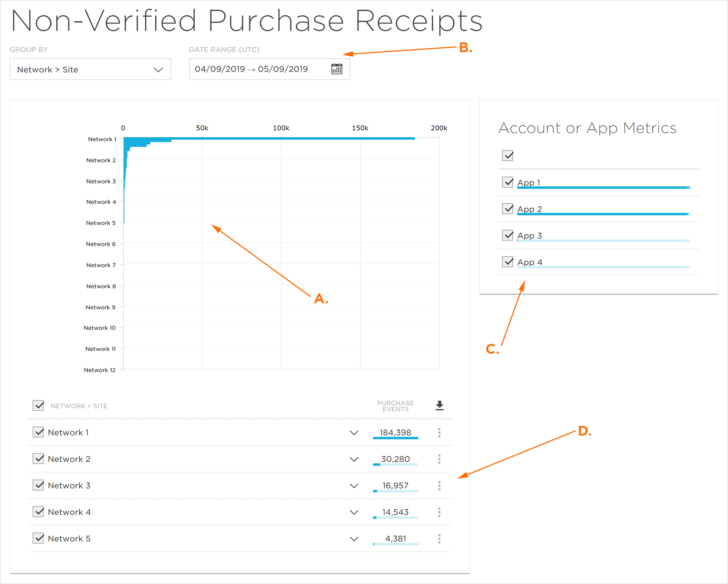728x584 pixels.
Task: Open the Group By Network > Site dropdown
Action: click(x=90, y=69)
